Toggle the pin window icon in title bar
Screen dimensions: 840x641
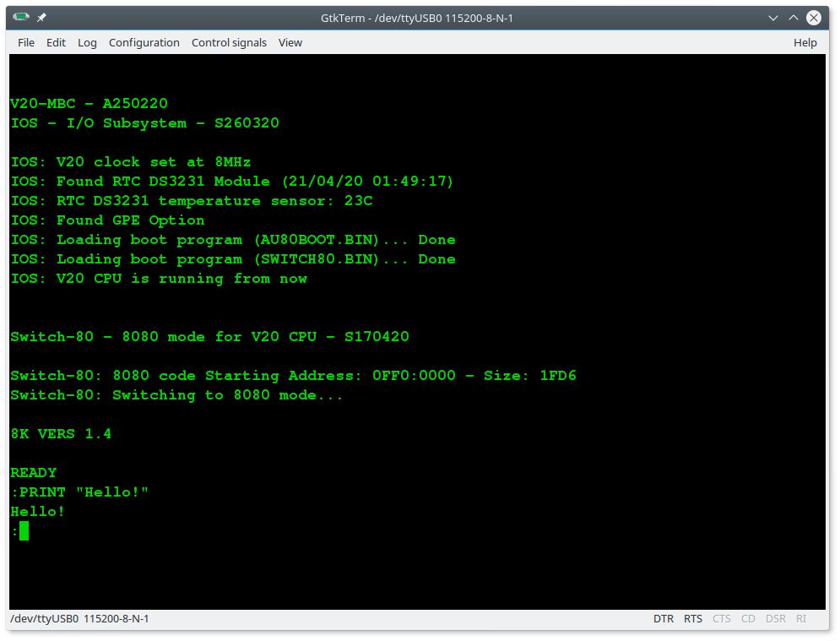coord(41,18)
